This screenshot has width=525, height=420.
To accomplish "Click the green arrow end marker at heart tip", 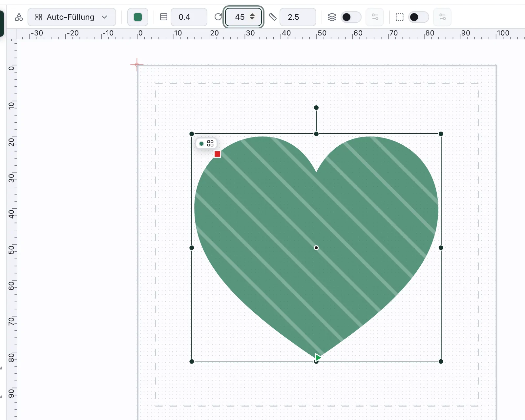I will tap(318, 357).
